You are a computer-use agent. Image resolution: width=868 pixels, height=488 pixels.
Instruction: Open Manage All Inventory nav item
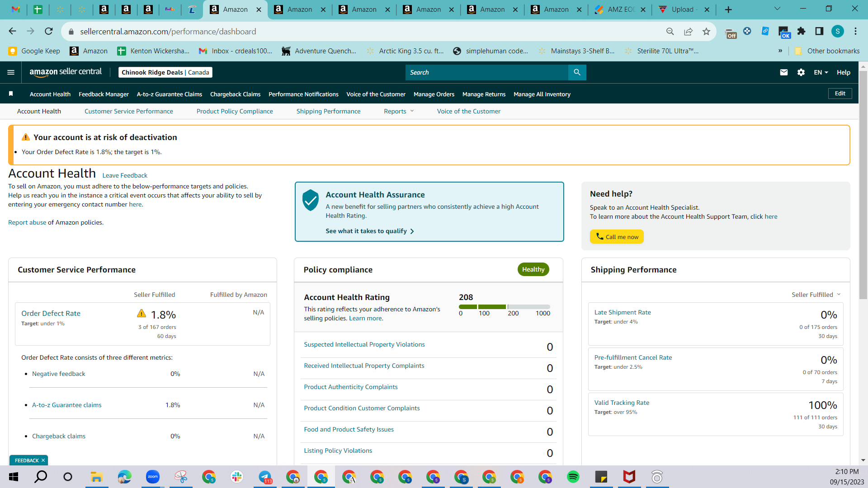click(x=542, y=94)
